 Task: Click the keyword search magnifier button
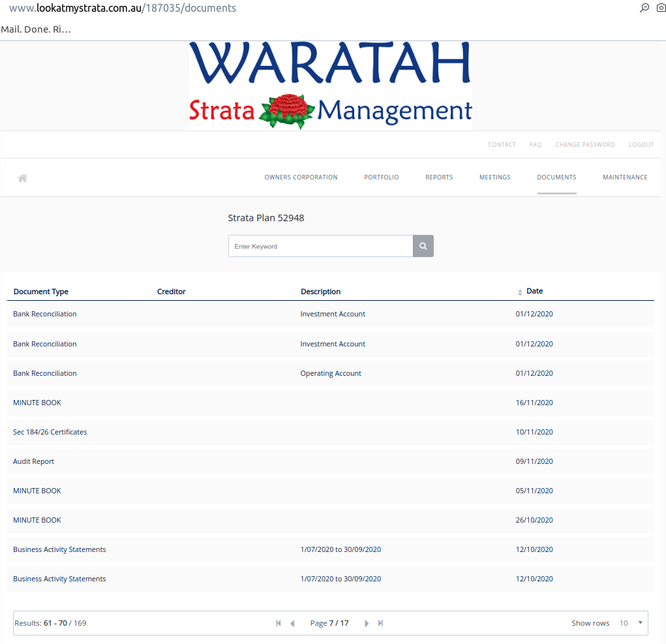click(x=423, y=246)
